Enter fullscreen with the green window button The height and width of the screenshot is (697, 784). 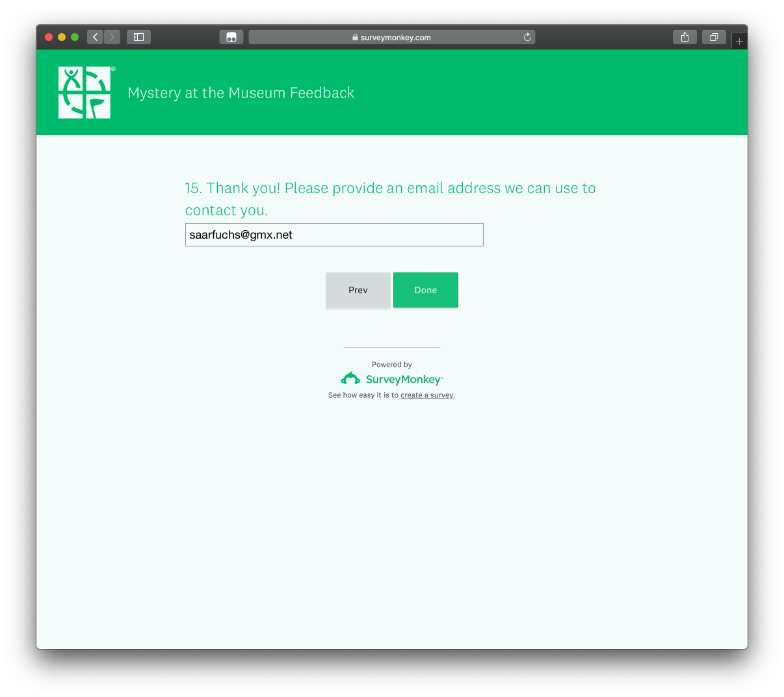(75, 37)
